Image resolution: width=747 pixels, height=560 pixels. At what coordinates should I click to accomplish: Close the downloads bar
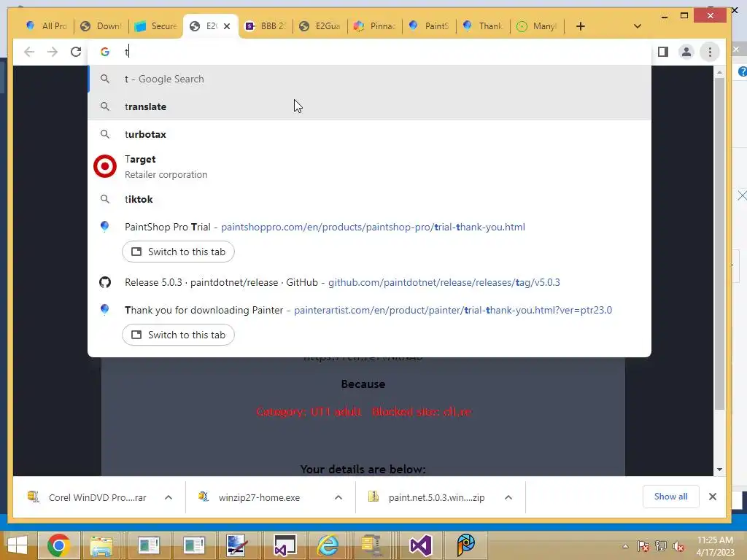point(713,497)
